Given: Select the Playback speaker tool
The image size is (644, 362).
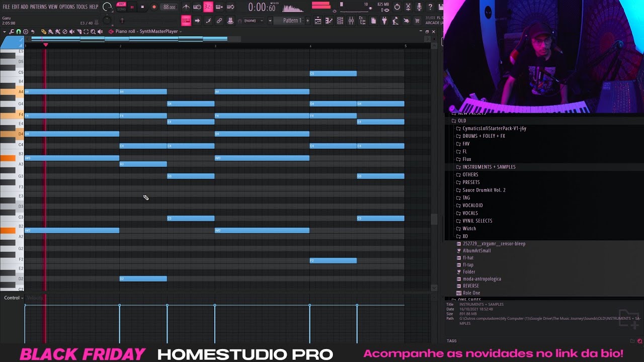Looking at the screenshot, I should (100, 32).
